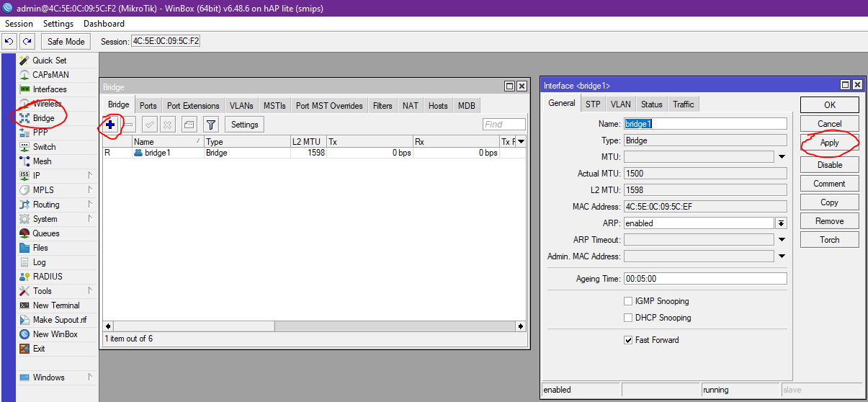Click the filter funnel icon
The image size is (868, 402).
210,125
